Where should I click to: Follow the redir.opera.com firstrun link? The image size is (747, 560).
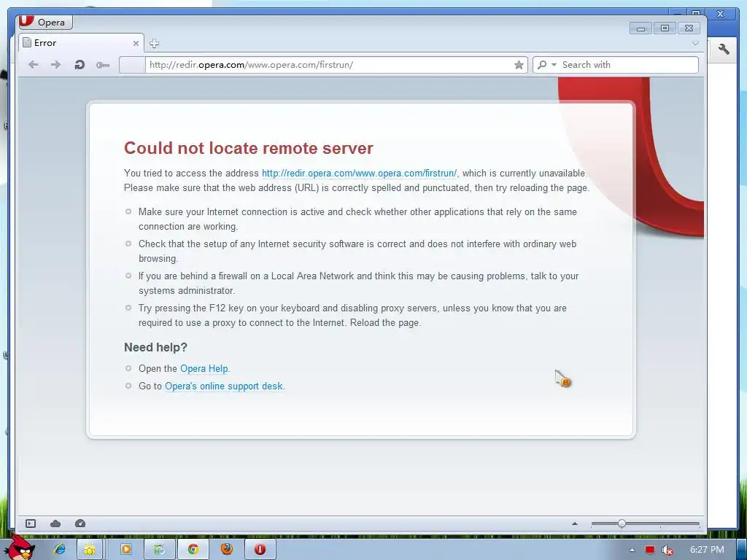tap(359, 174)
